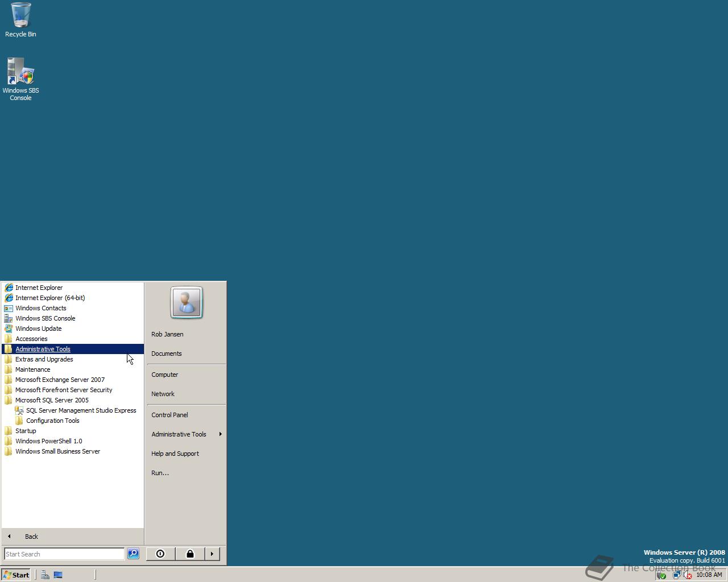Open Server Manager quick launch icon

[45, 575]
